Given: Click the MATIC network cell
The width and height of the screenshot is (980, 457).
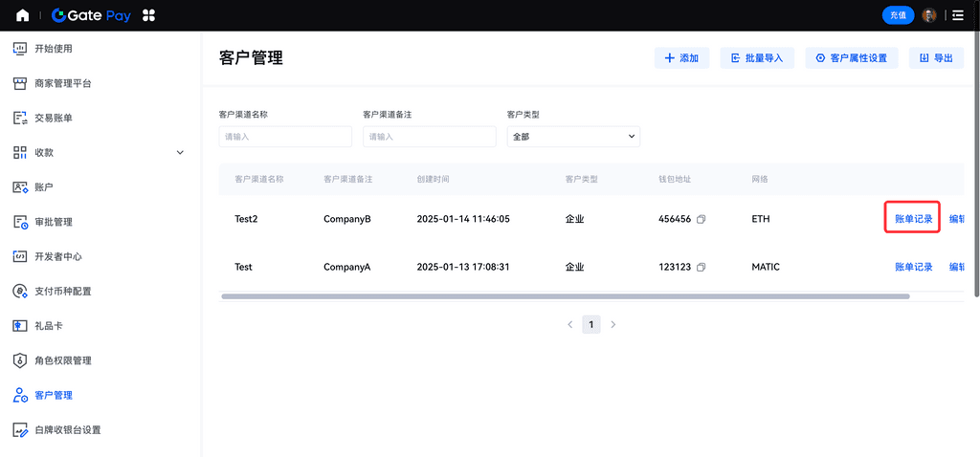Looking at the screenshot, I should pyautogui.click(x=766, y=267).
